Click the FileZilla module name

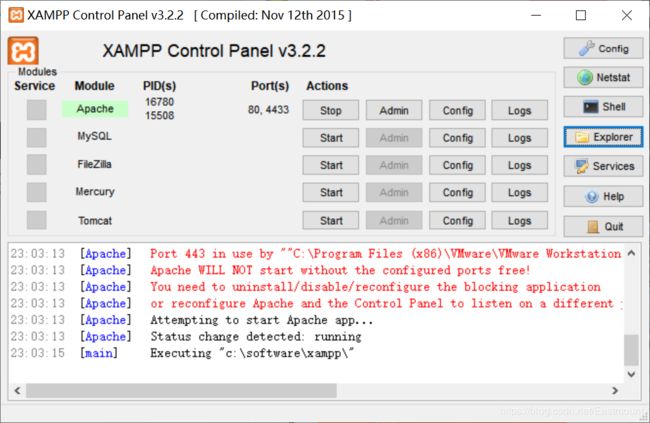[x=95, y=164]
